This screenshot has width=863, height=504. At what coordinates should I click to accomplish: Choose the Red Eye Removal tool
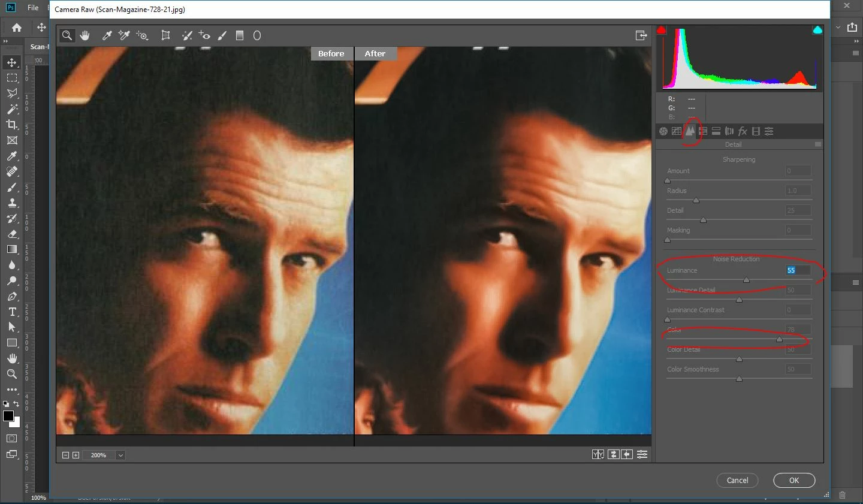coord(204,35)
